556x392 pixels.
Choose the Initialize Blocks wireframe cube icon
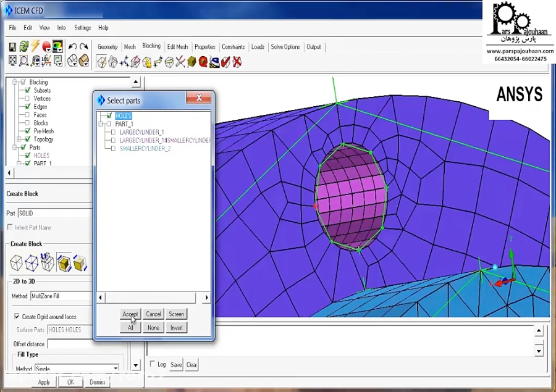pyautogui.click(x=16, y=263)
